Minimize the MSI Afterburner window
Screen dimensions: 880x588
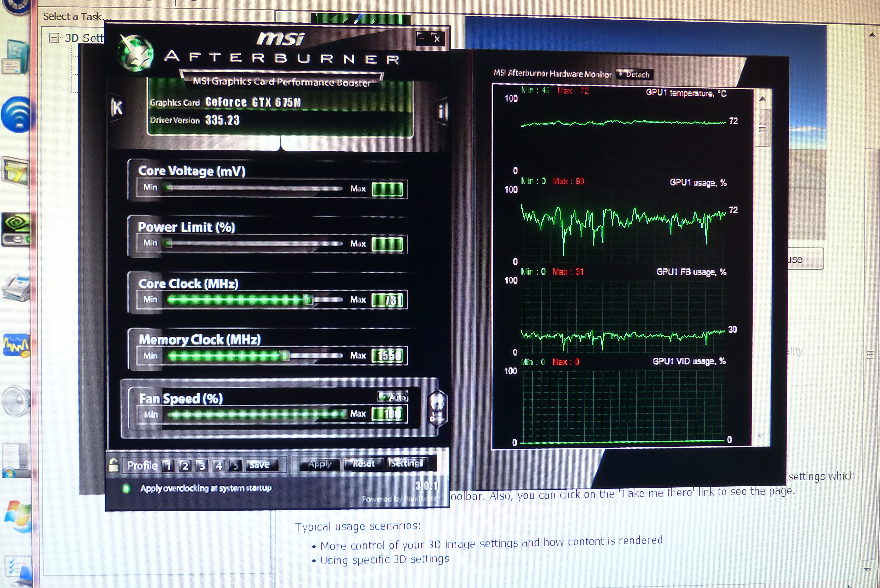[x=422, y=38]
